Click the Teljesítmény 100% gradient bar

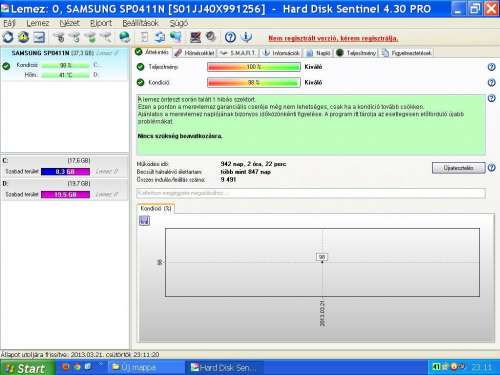(x=254, y=67)
